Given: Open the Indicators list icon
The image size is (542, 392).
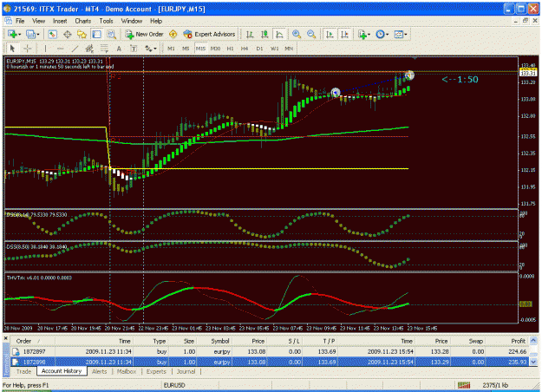Looking at the screenshot, I should tap(362, 34).
